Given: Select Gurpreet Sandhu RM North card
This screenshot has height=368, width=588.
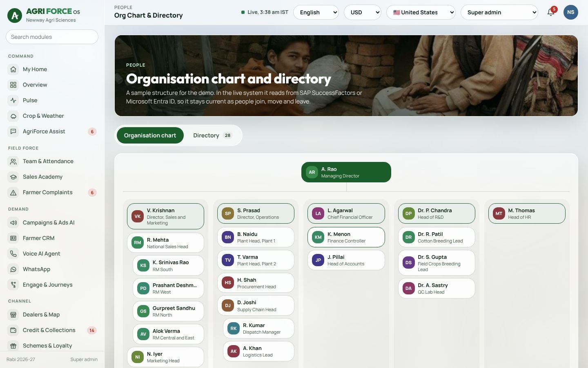Looking at the screenshot, I should click(168, 311).
